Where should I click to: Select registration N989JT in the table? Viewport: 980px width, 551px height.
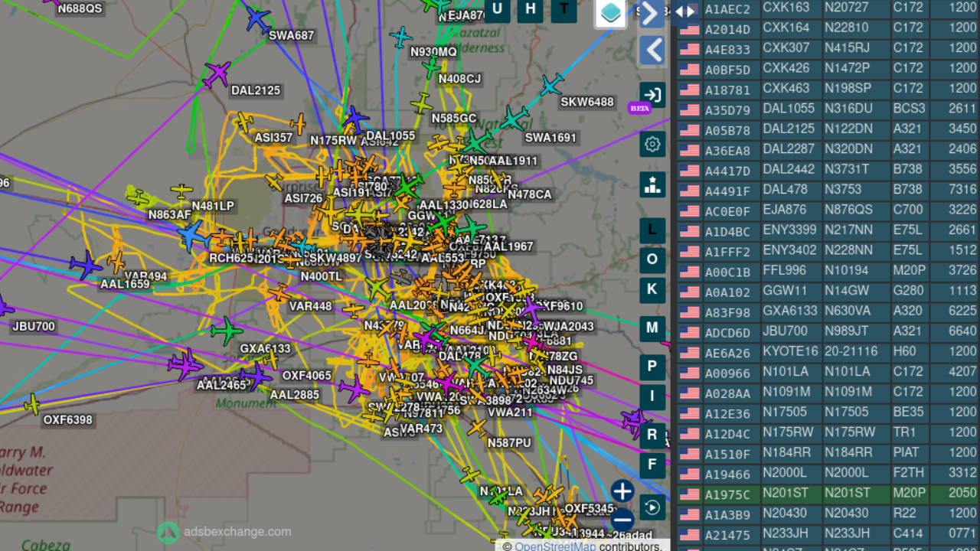(856, 331)
